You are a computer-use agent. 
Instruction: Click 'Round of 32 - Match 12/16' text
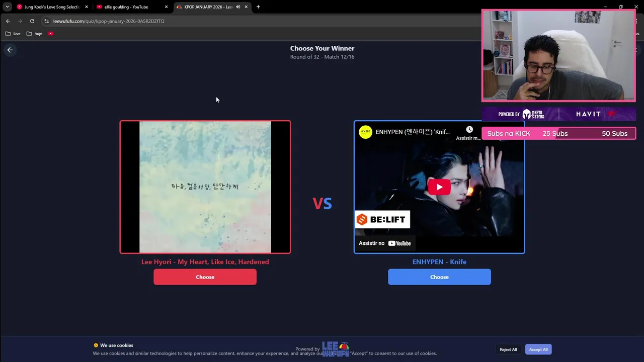323,57
